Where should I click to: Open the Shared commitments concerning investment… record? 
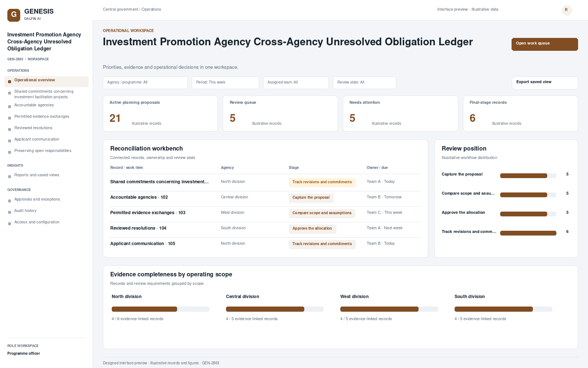[x=159, y=182]
